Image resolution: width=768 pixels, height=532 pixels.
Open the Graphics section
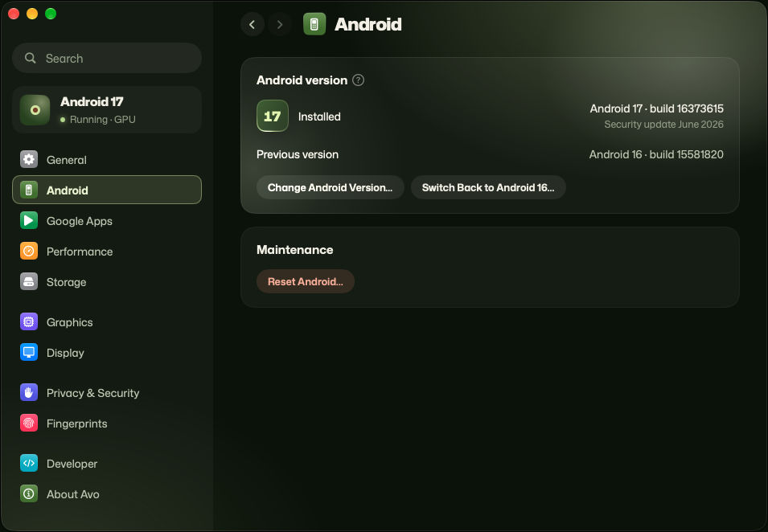tap(107, 322)
